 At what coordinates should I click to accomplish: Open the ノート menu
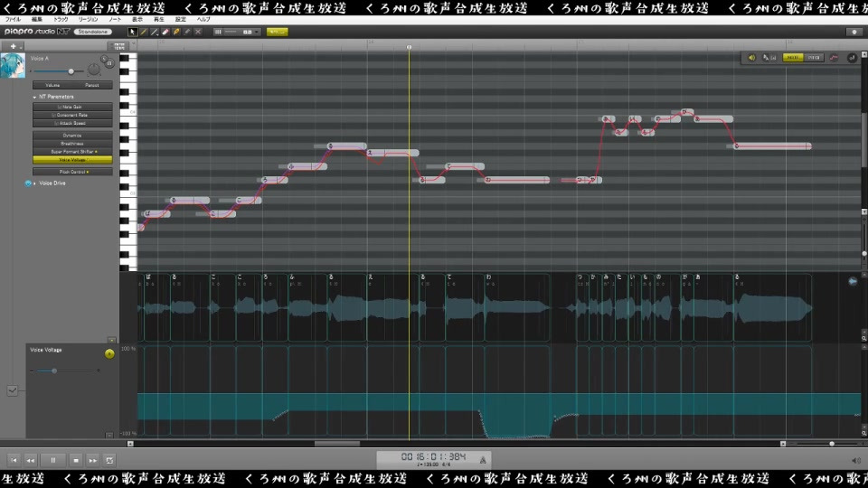115,19
